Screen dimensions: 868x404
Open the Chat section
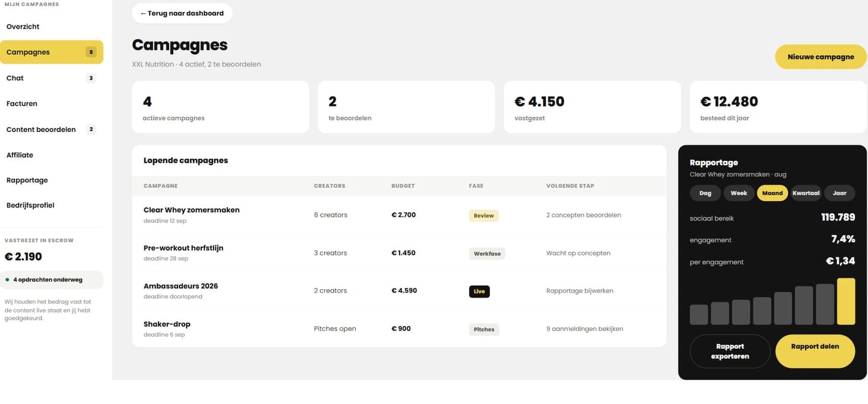point(15,78)
